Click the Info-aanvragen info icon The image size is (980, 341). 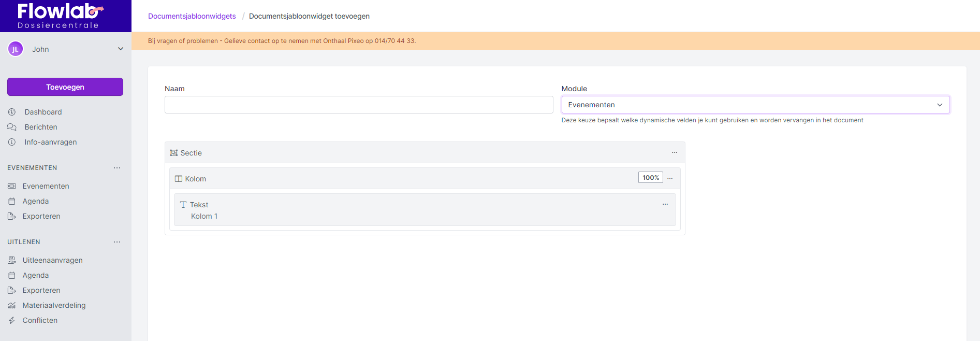coord(12,142)
